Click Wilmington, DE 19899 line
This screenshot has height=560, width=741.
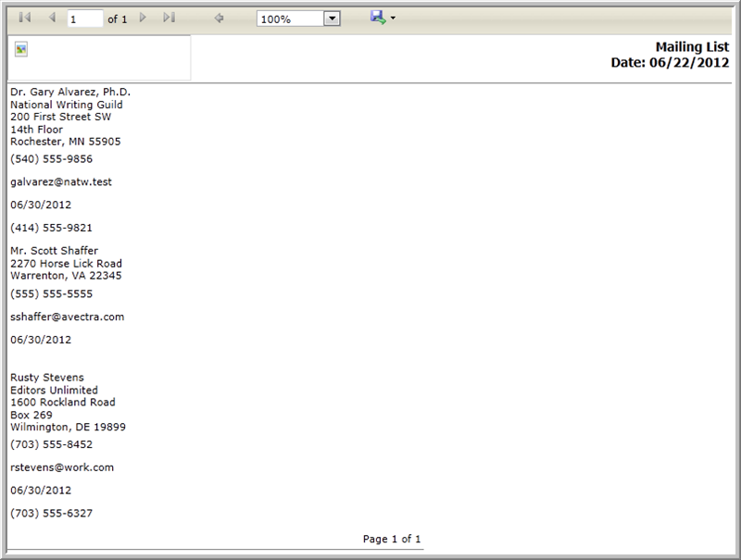click(x=68, y=427)
